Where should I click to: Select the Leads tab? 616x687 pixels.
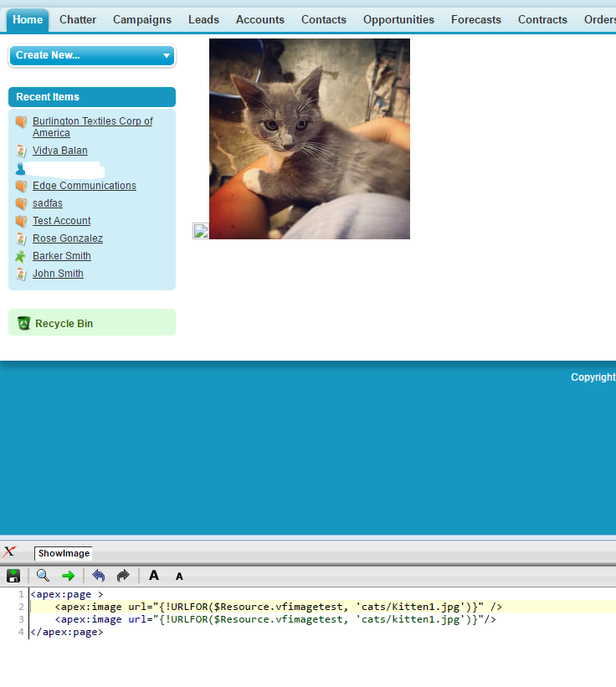(x=203, y=19)
